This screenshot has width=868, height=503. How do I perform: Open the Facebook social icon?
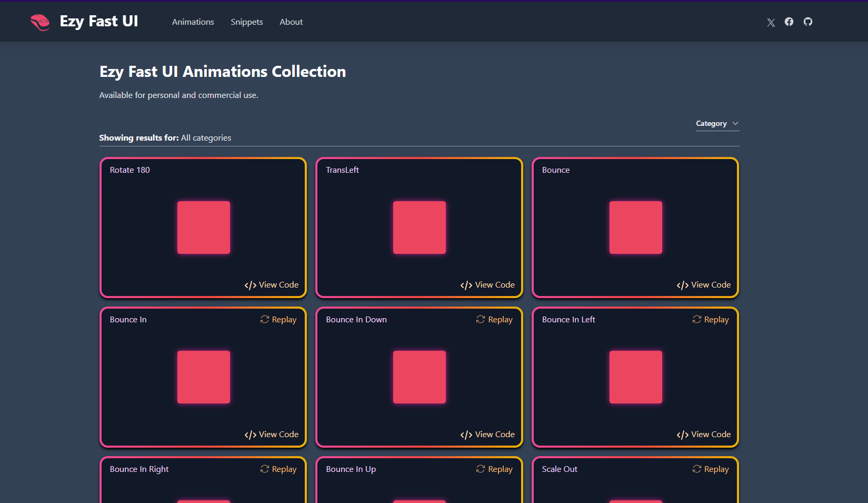click(x=789, y=22)
